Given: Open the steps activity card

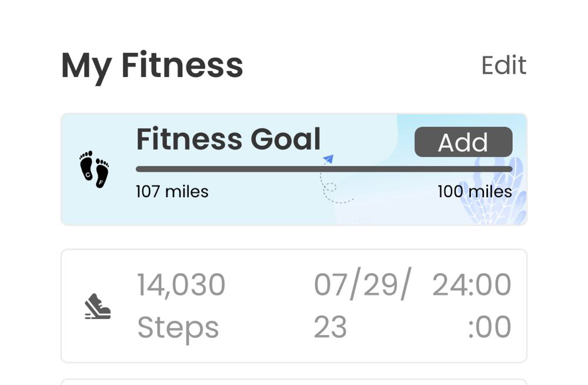Looking at the screenshot, I should (x=294, y=306).
